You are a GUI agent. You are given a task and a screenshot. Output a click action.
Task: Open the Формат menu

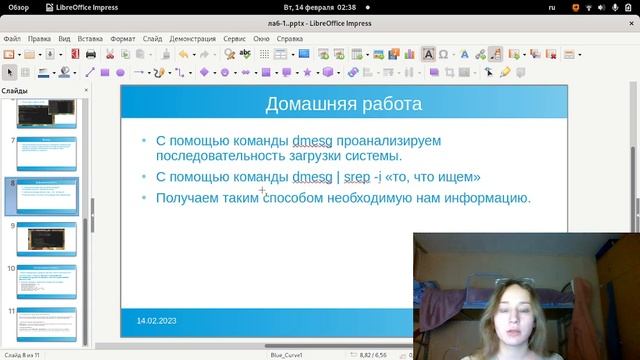pos(122,39)
